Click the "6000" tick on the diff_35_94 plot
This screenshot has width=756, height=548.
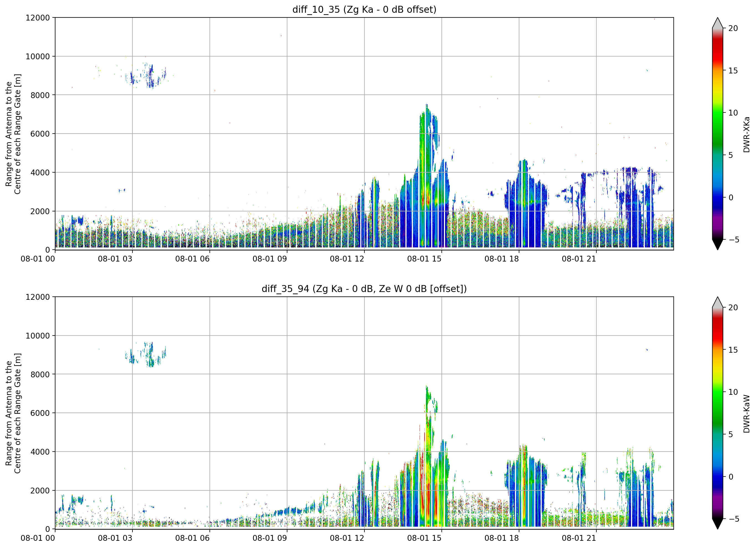pyautogui.click(x=40, y=413)
